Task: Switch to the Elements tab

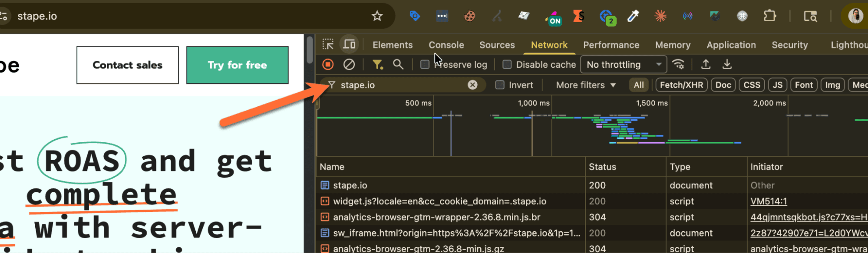Action: (x=393, y=45)
